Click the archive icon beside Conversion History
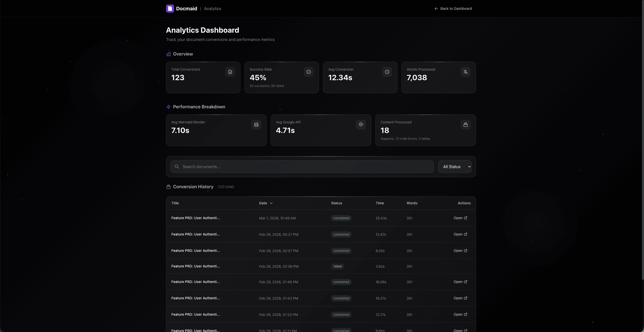 click(x=169, y=187)
